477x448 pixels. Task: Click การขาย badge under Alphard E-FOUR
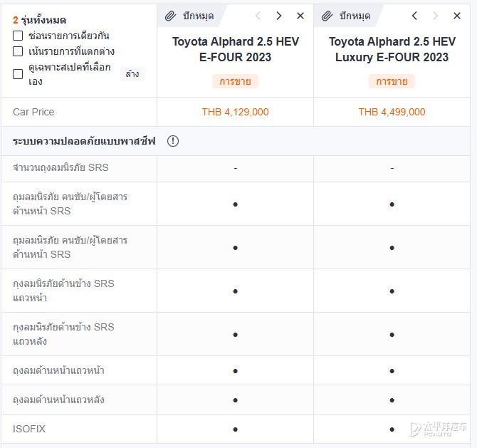(x=235, y=81)
